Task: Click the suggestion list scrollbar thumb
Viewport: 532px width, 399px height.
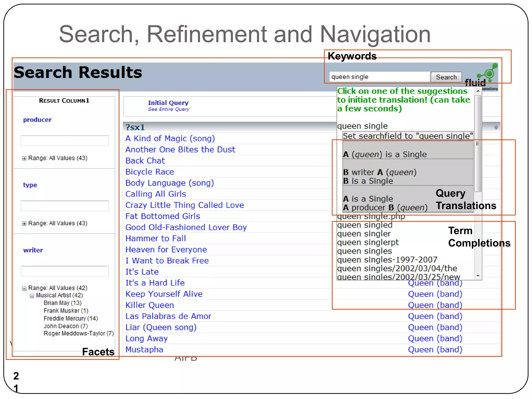Action: pyautogui.click(x=478, y=143)
